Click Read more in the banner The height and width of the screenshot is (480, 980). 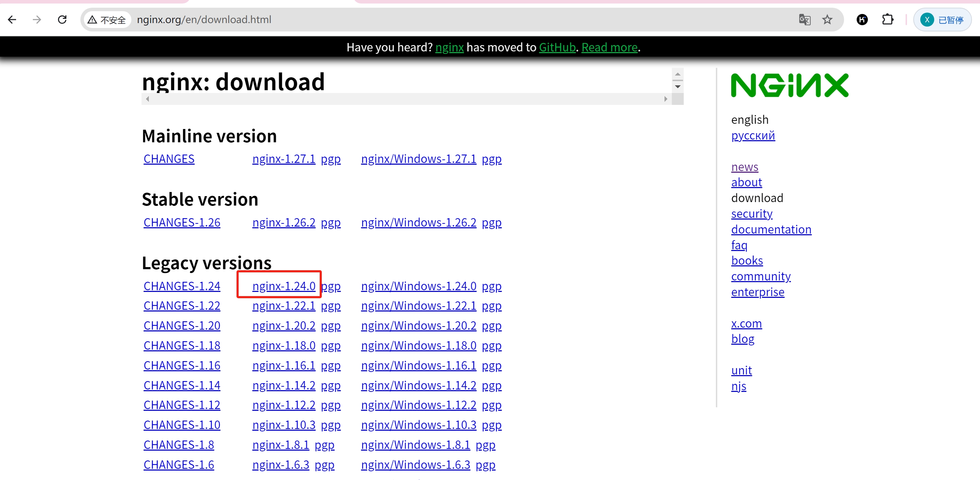[609, 47]
